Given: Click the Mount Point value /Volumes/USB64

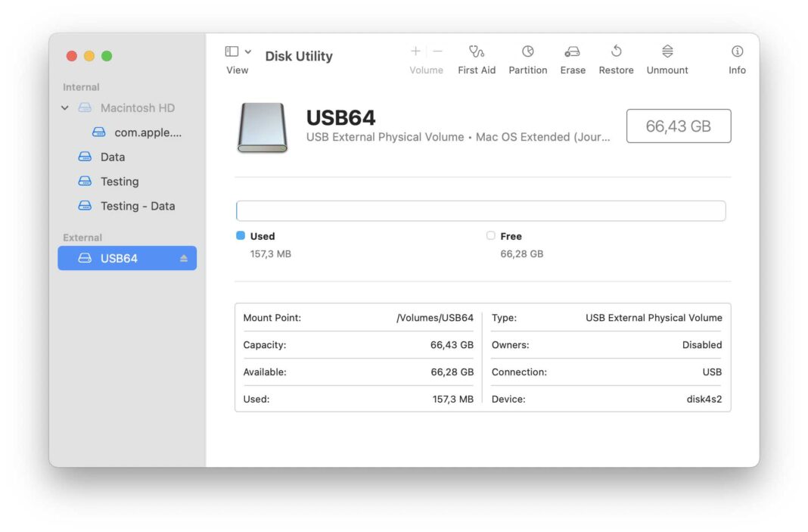Looking at the screenshot, I should 434,318.
